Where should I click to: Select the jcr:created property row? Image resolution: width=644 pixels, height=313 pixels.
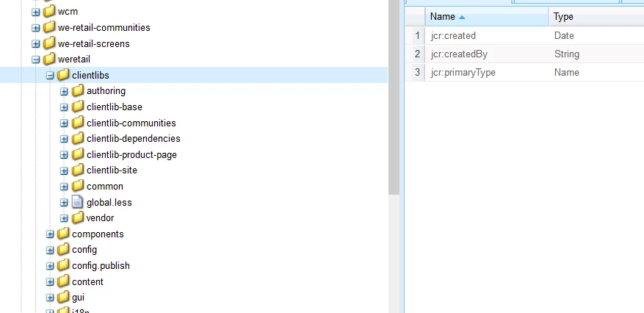tap(524, 36)
